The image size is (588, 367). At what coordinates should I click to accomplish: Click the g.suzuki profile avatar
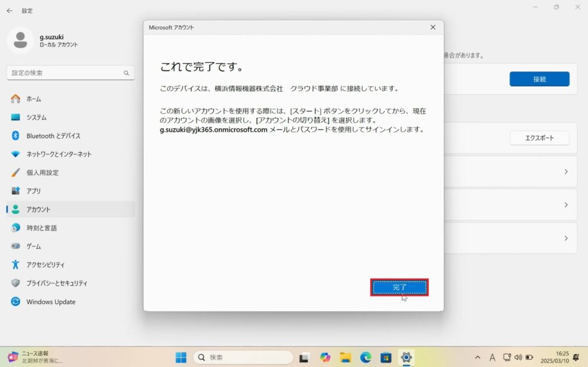(x=20, y=40)
